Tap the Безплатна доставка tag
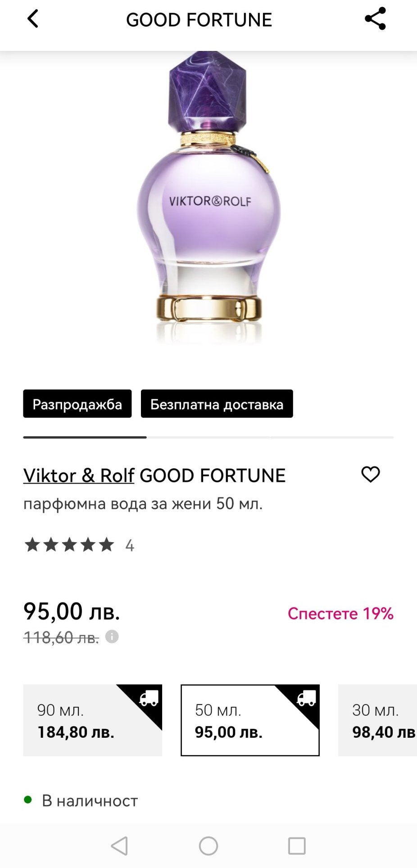The height and width of the screenshot is (868, 417). pos(217,404)
